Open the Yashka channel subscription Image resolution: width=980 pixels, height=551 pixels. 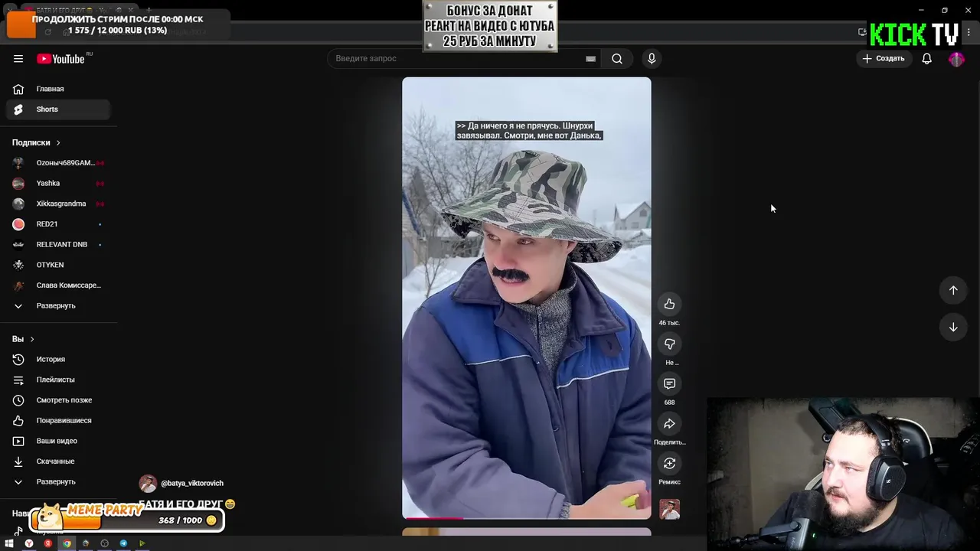pyautogui.click(x=58, y=184)
